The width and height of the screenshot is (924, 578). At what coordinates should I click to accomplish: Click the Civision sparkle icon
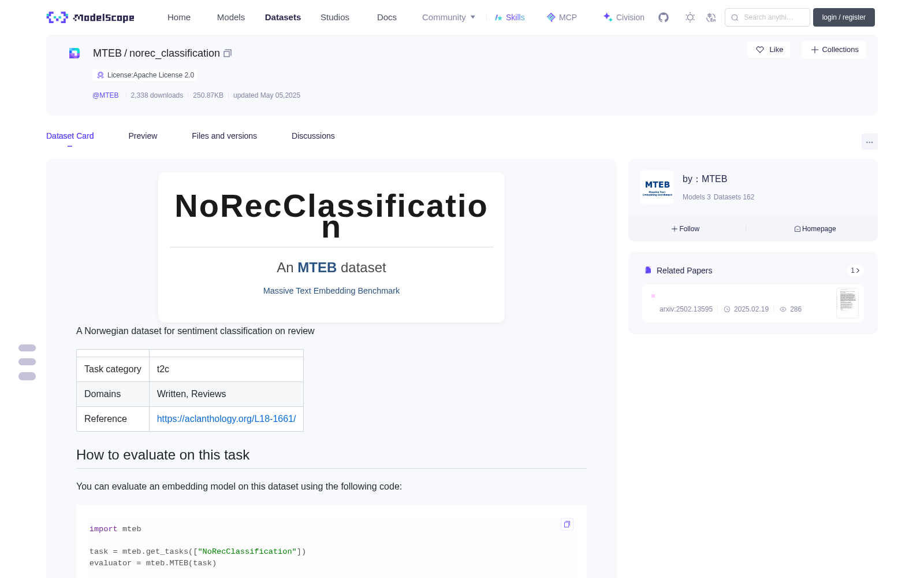608,17
